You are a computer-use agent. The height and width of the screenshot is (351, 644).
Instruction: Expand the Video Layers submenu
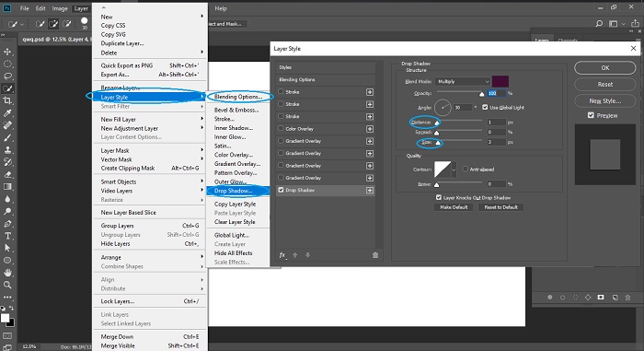pyautogui.click(x=150, y=191)
